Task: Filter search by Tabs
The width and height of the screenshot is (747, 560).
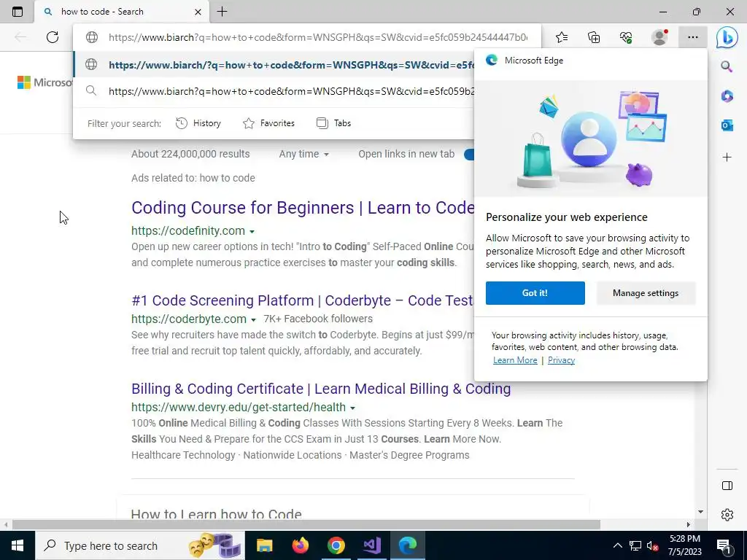Action: pos(333,123)
